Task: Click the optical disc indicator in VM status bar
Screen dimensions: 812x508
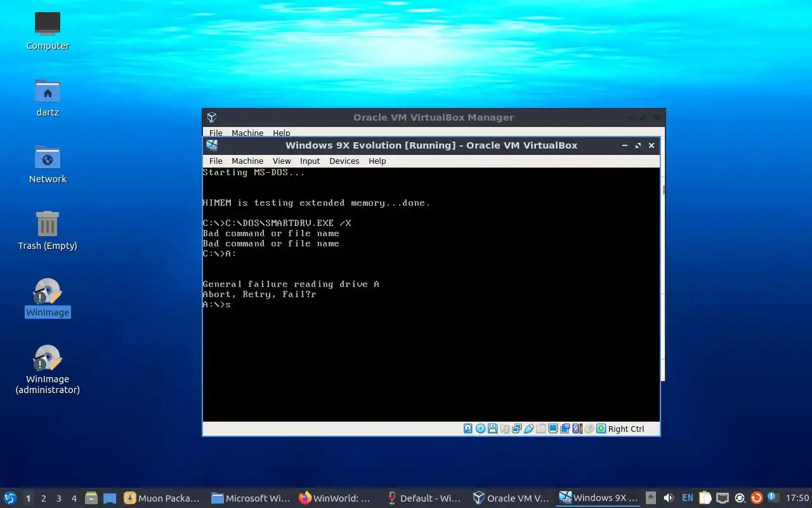Action: coord(480,429)
